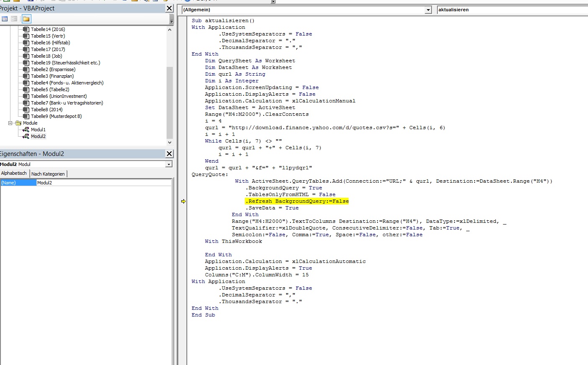Click the (Name) property value field
The width and height of the screenshot is (588, 365).
pyautogui.click(x=104, y=183)
